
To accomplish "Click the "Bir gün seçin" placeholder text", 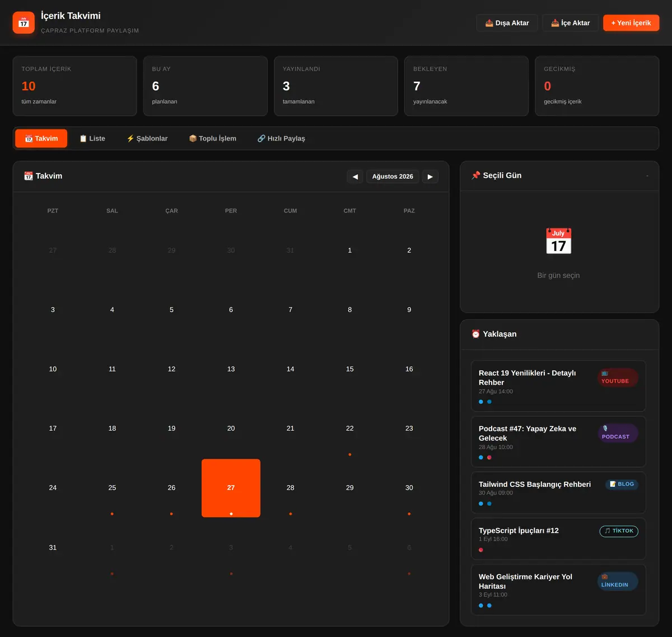I will pyautogui.click(x=558, y=276).
